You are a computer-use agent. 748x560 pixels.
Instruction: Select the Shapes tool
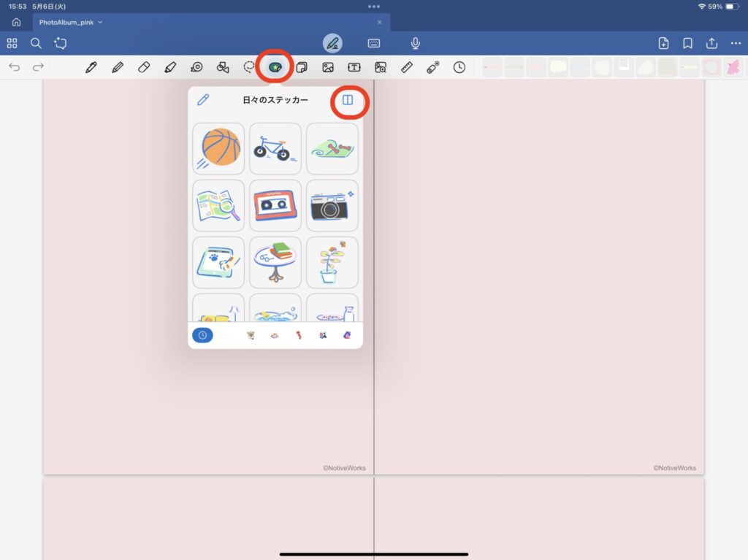223,67
